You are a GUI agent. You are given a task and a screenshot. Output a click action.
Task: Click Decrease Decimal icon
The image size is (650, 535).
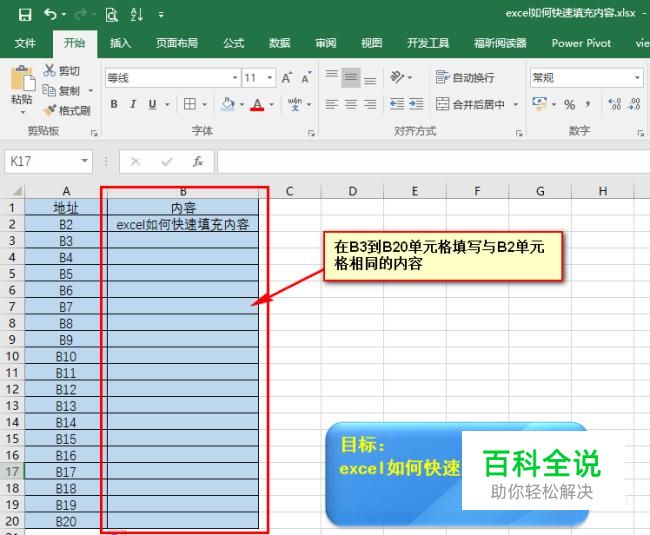(634, 104)
